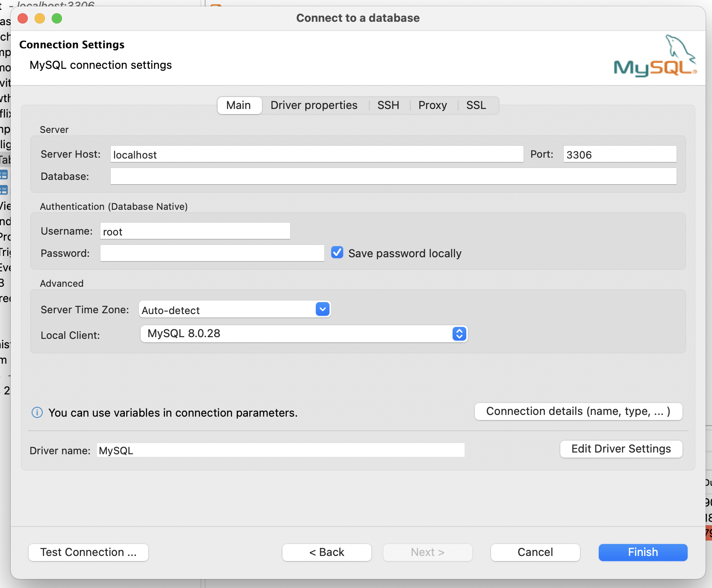Go back with the Back button

(x=327, y=552)
